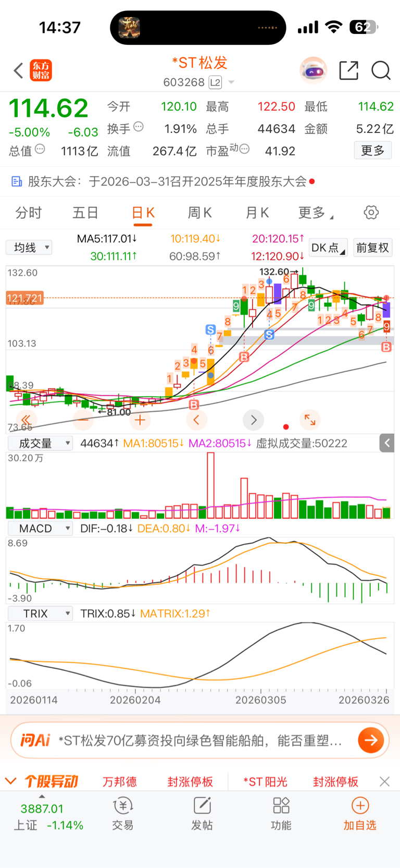The height and width of the screenshot is (868, 400).
Task: Tap 总手 44634 value
Action: click(277, 129)
